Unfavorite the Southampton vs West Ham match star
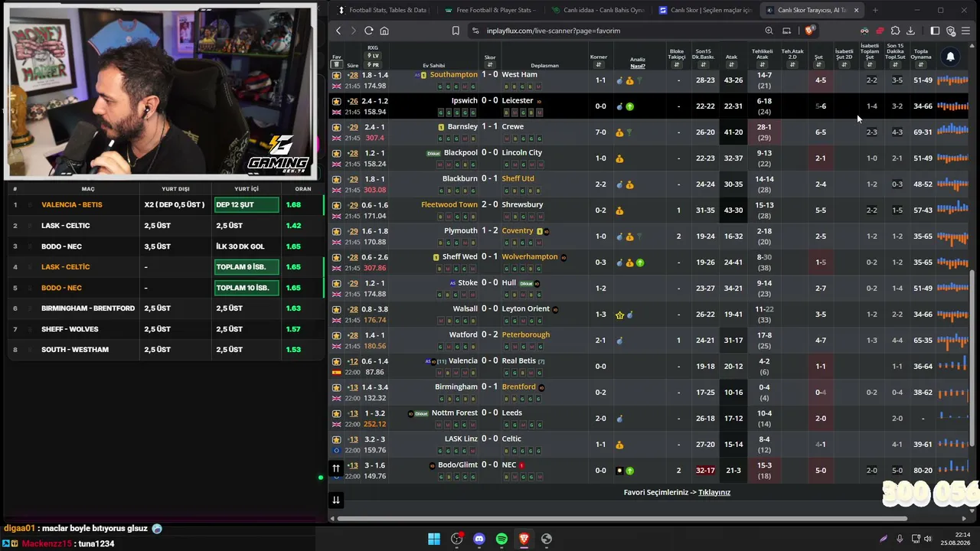 (x=336, y=76)
